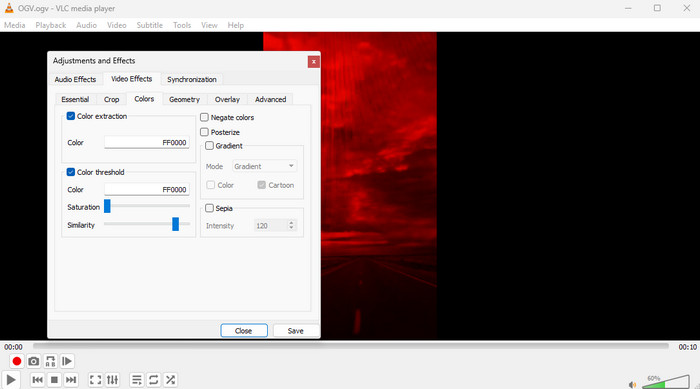
Task: Toggle random shuffle playback
Action: [170, 380]
